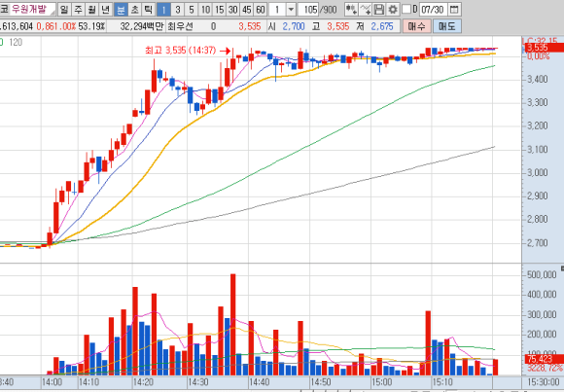The height and width of the screenshot is (392, 564).
Task: Save chart with the floppy disk icon
Action: tap(379, 10)
